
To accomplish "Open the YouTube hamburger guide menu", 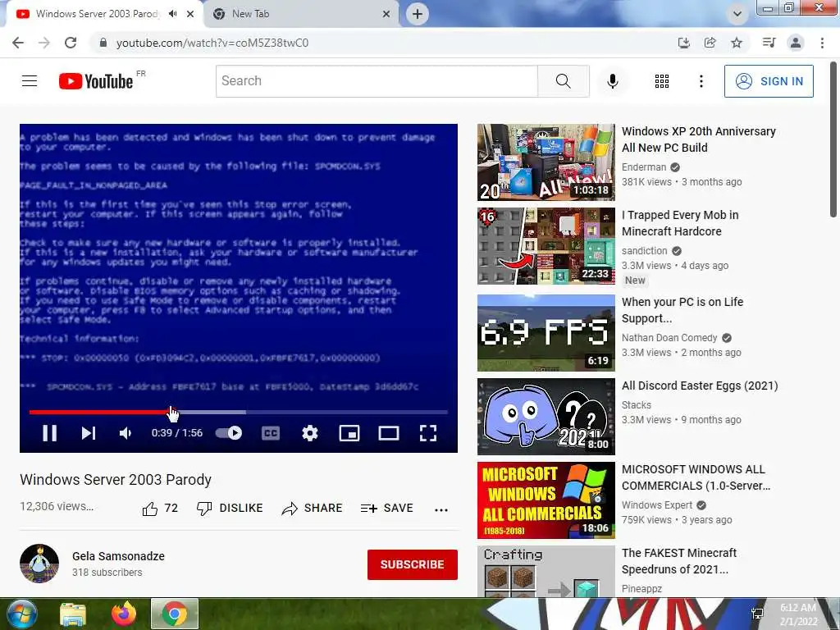I will 30,81.
